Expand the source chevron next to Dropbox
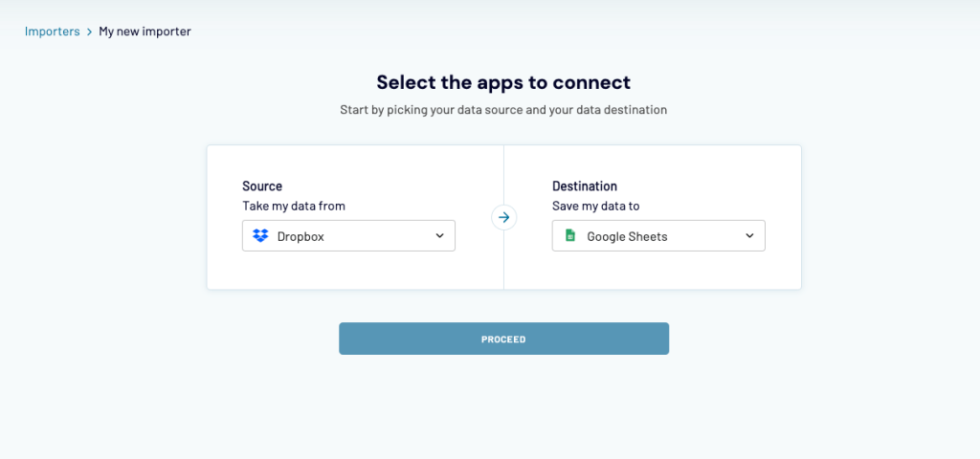The width and height of the screenshot is (980, 459). pyautogui.click(x=439, y=235)
